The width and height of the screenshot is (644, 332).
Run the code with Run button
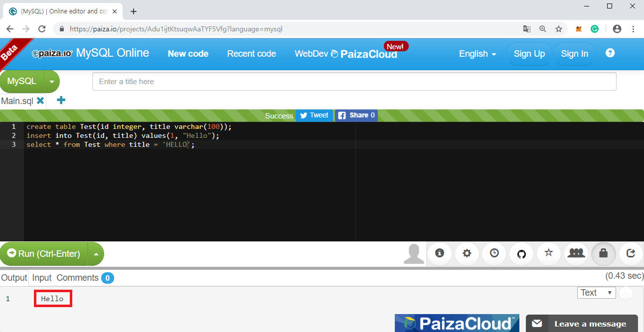(44, 254)
